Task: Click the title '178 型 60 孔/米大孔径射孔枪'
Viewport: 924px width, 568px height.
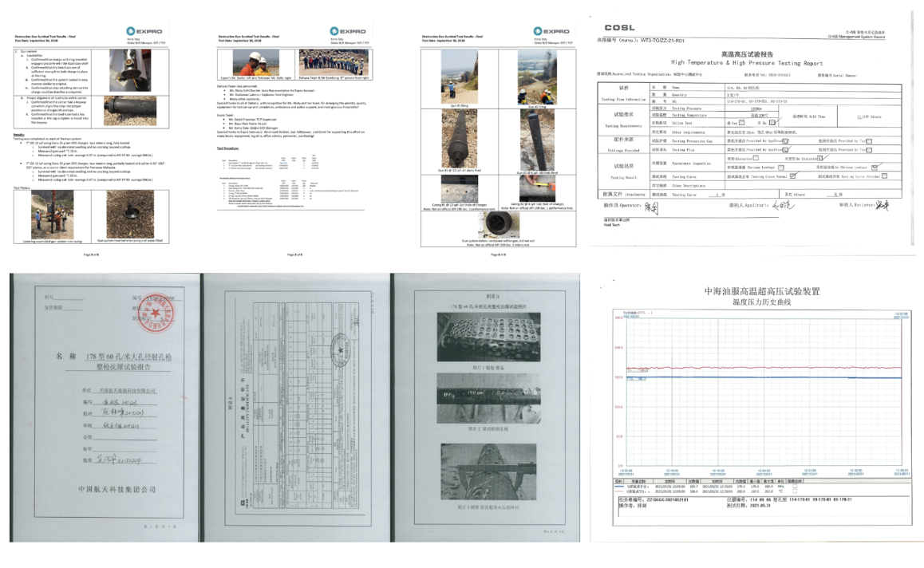Action: pos(128,357)
